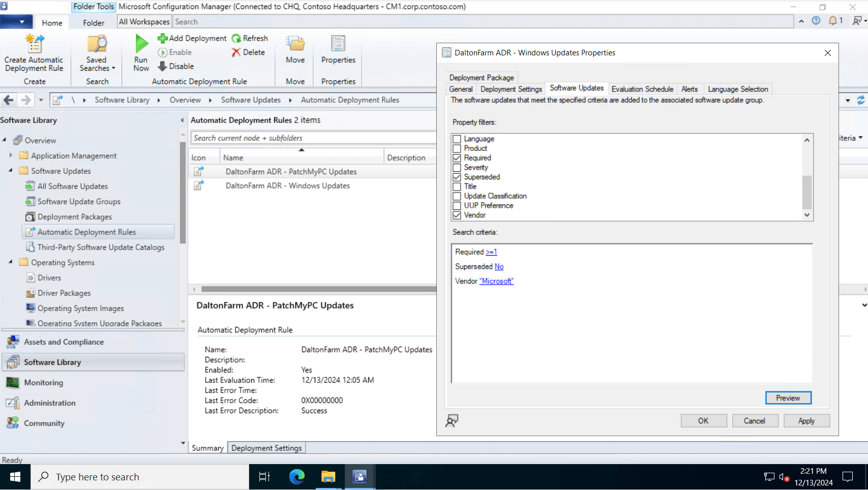Open Saved Searches icon in ribbon
Image resolution: width=868 pixels, height=490 pixels.
[97, 44]
